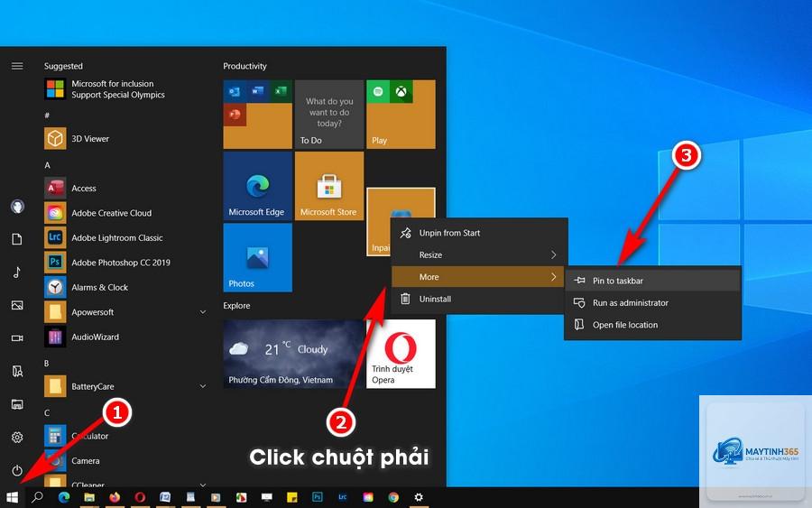The image size is (812, 508).
Task: Select Unpin from Start
Action: (x=479, y=233)
